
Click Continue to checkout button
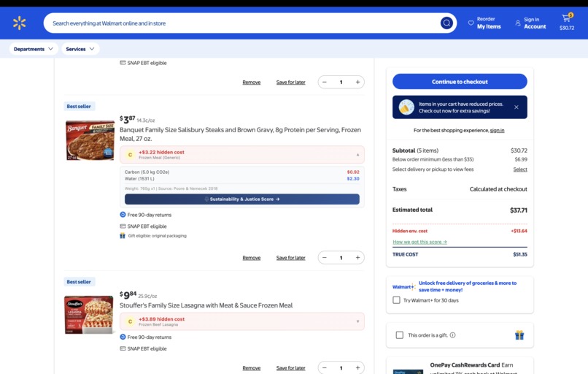click(x=460, y=82)
